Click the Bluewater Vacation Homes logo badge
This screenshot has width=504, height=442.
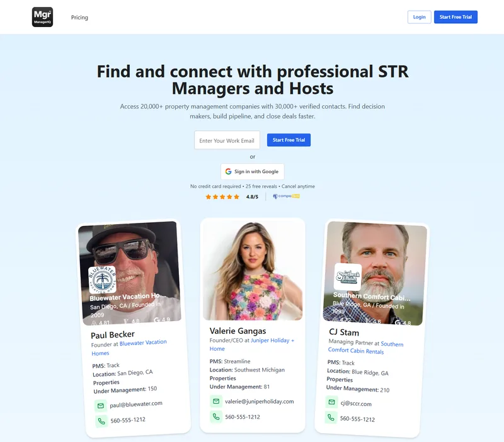click(x=102, y=280)
